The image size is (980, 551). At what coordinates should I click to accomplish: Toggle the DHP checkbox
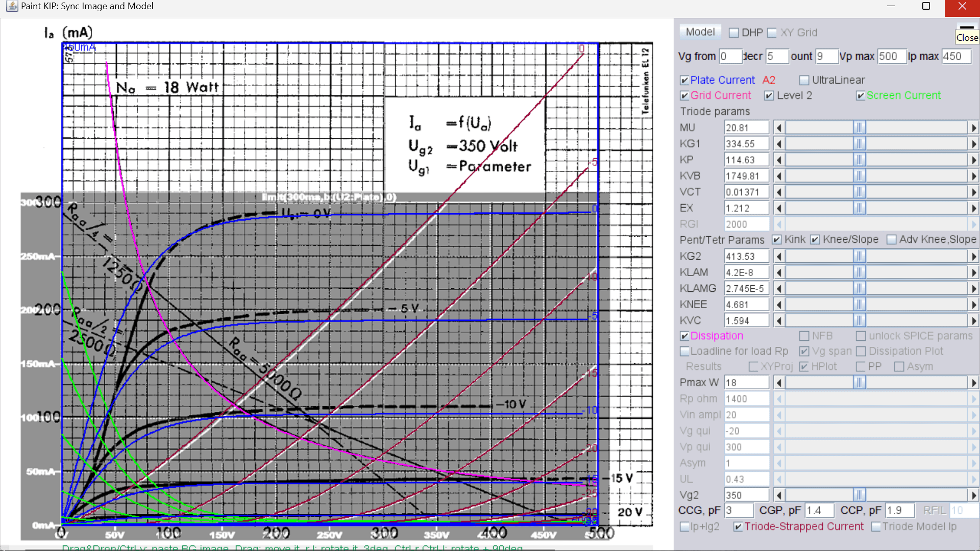[734, 33]
